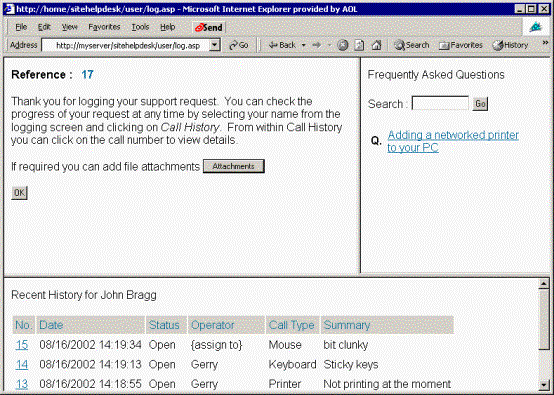Image resolution: width=554 pixels, height=395 pixels.
Task: Click the AOL logo icon
Action: [x=536, y=27]
